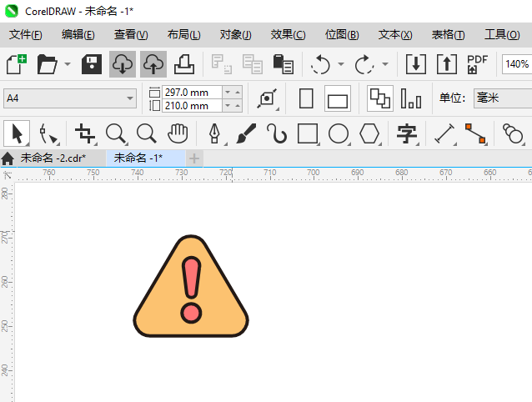Select the Crop tool
Image resolution: width=532 pixels, height=402 pixels.
(x=85, y=133)
